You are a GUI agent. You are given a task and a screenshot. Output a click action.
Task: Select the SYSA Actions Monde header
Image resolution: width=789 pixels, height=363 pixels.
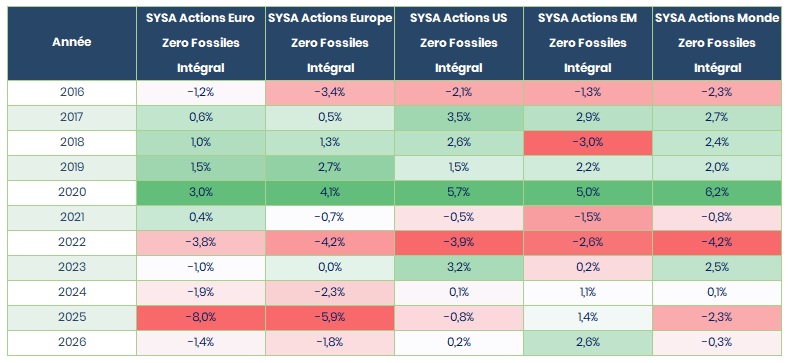(x=717, y=43)
